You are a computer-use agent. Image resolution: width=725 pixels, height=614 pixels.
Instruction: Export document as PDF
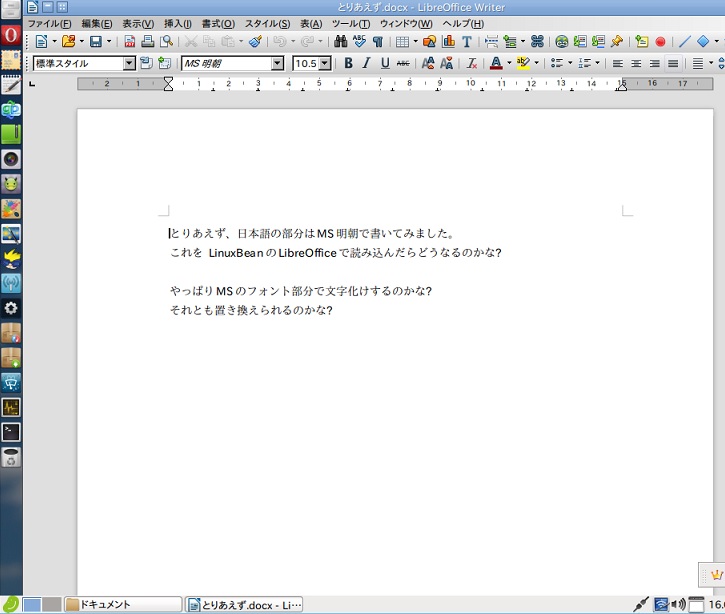point(130,42)
